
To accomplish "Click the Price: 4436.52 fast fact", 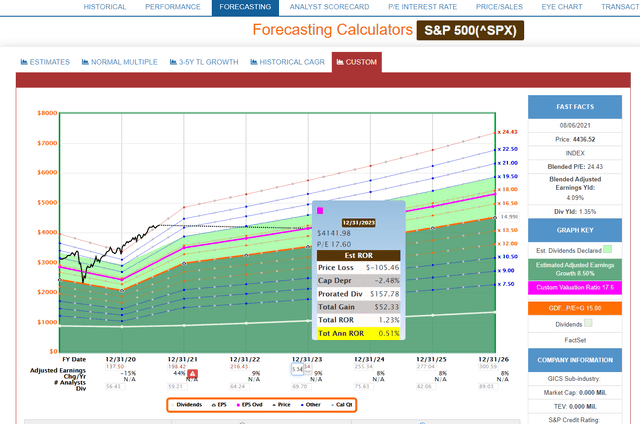I will [575, 139].
